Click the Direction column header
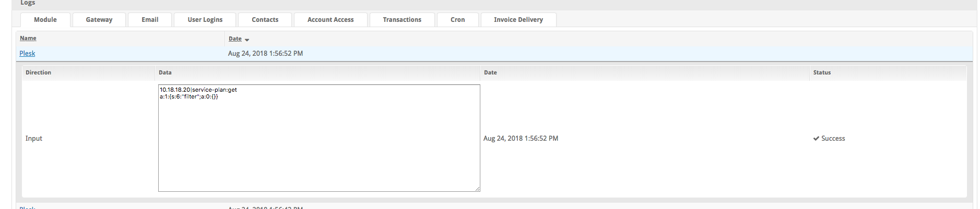Viewport: 980px width, 209px height. click(38, 72)
